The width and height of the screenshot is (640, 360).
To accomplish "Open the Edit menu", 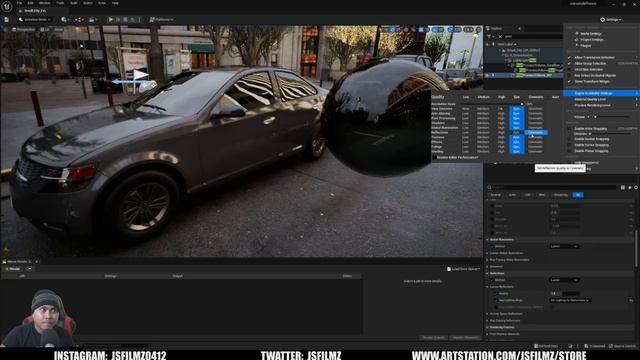I will pyautogui.click(x=30, y=3).
